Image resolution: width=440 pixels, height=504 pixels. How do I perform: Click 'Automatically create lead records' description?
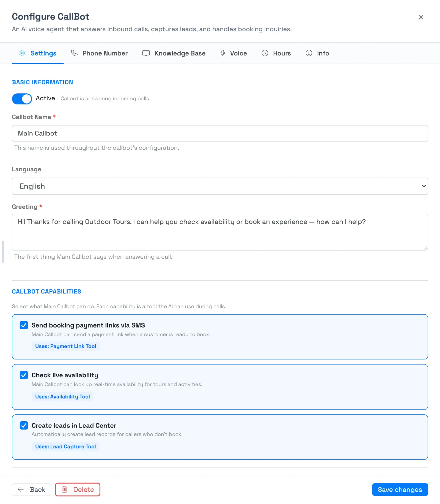click(x=107, y=434)
